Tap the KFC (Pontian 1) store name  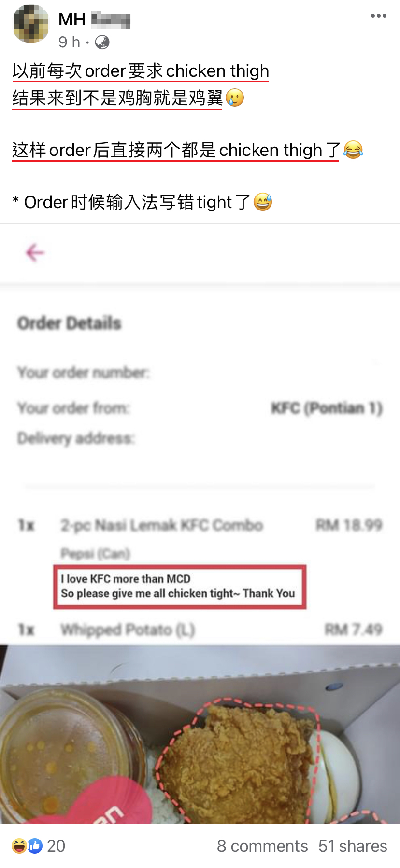(x=327, y=408)
